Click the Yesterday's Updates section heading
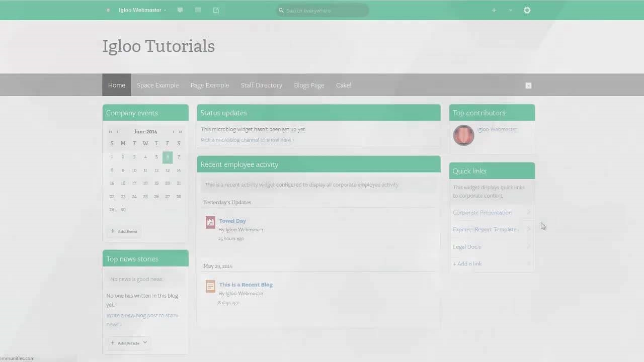 (227, 202)
